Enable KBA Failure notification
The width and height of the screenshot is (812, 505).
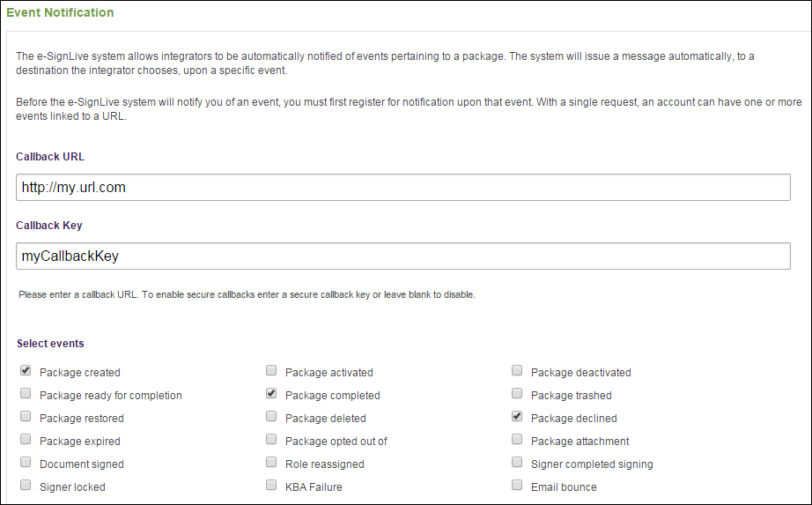click(271, 486)
